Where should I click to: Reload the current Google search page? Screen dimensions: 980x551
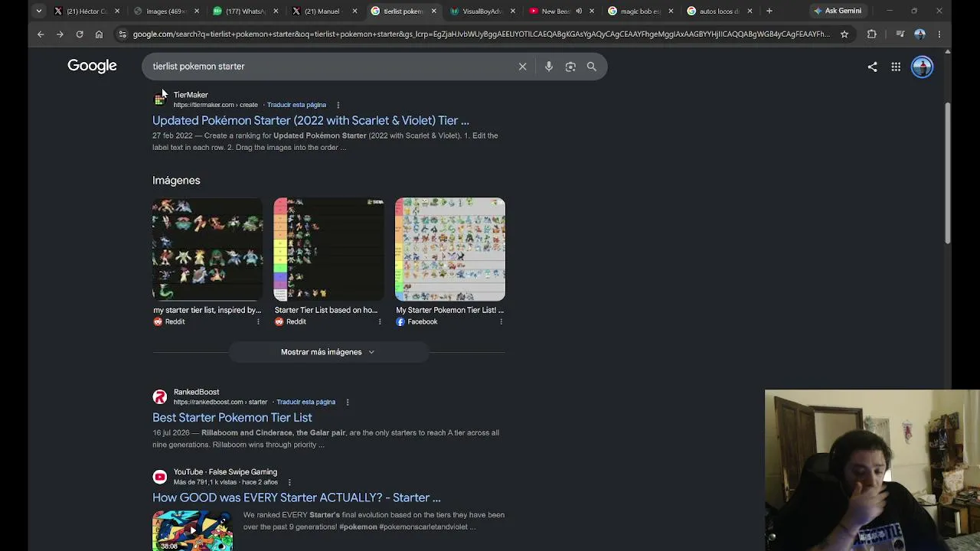pos(80,34)
